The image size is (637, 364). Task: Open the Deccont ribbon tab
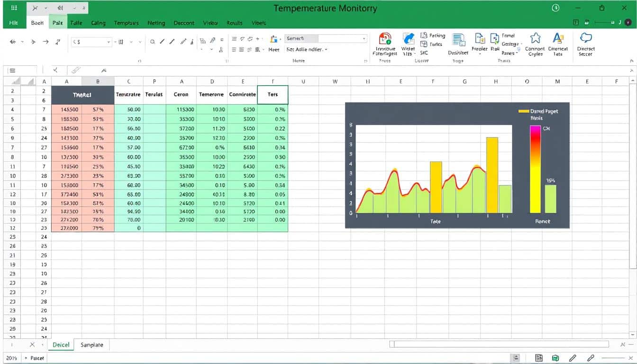pos(184,23)
